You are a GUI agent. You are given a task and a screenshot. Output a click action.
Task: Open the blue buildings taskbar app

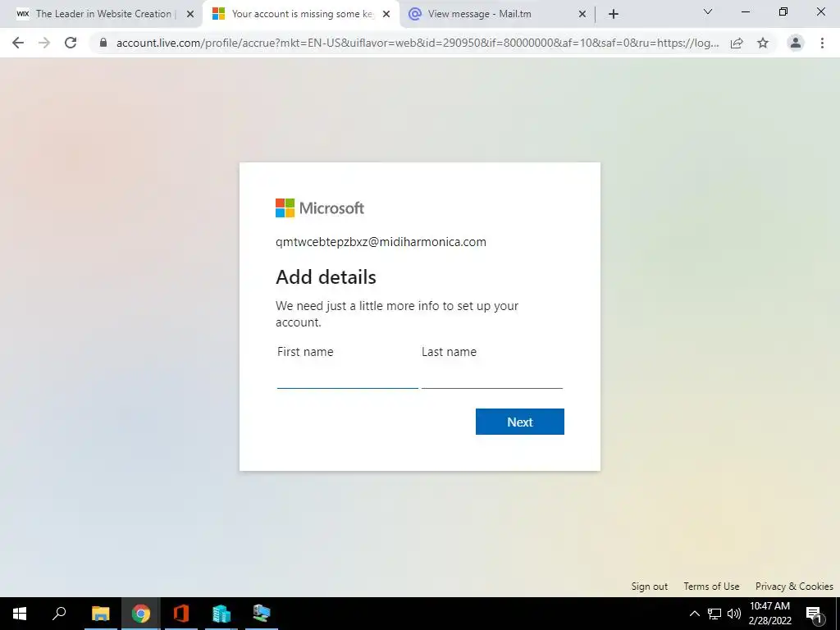(x=221, y=614)
